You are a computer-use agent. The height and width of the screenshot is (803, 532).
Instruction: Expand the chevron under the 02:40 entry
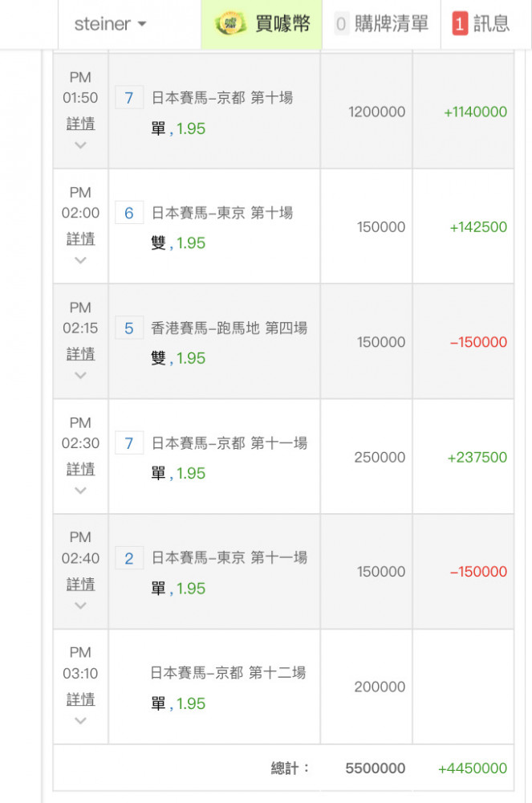coord(80,605)
